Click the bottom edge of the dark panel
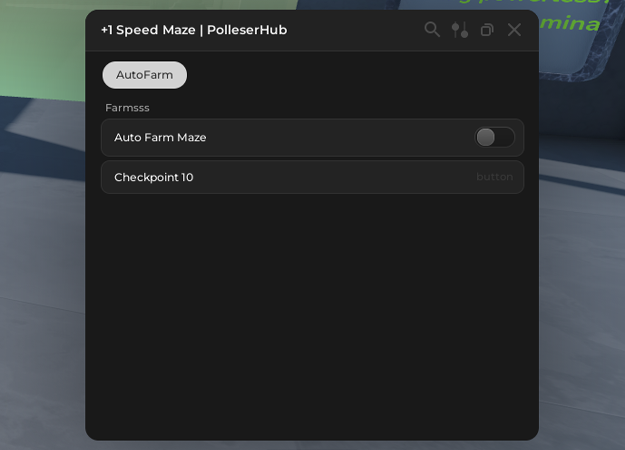The image size is (625, 450). click(312, 434)
